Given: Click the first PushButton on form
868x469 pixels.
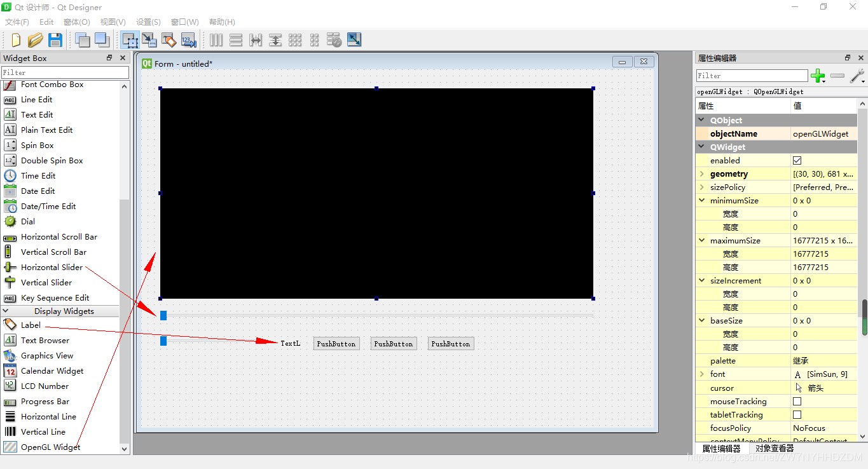Looking at the screenshot, I should click(x=336, y=344).
